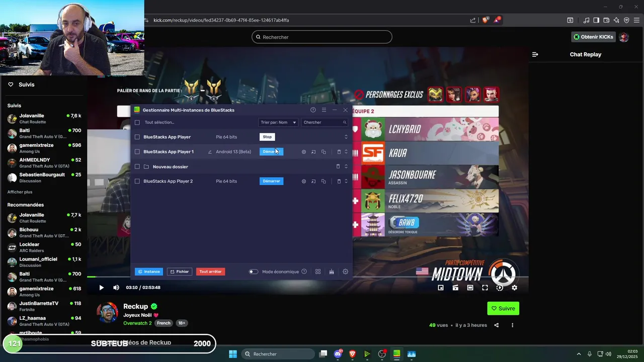This screenshot has width=644, height=362.
Task: Open Kick video player settings gear
Action: [x=514, y=288]
